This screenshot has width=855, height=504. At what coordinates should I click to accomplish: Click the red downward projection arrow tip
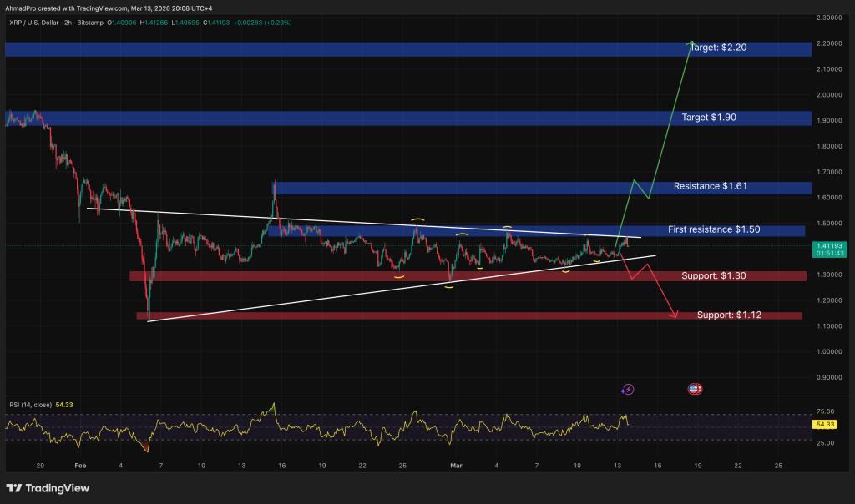(676, 315)
